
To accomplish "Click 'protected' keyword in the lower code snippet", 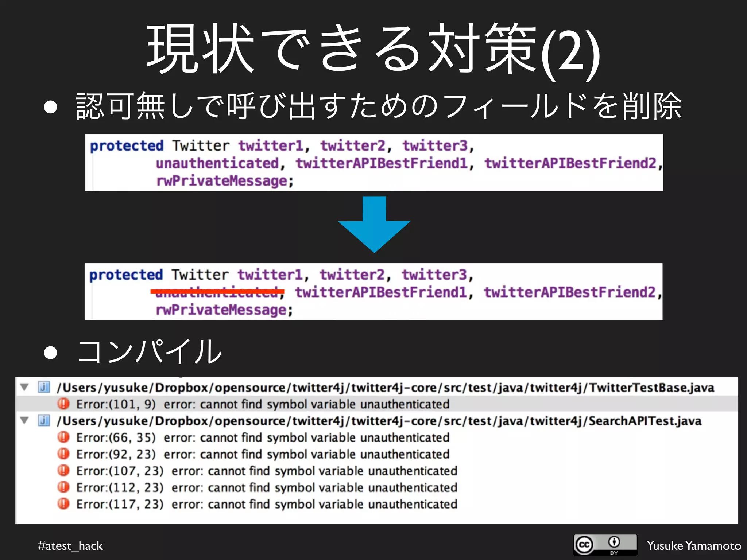I will click(126, 275).
